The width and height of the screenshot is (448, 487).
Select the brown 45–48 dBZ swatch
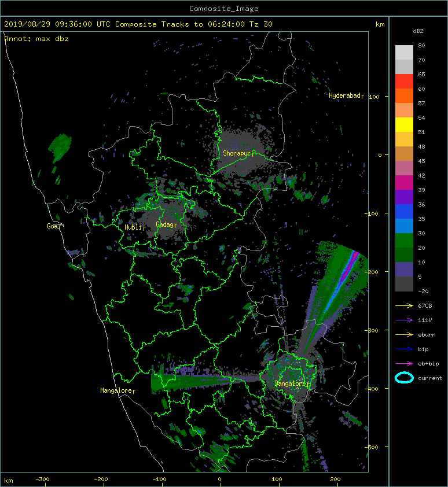404,153
